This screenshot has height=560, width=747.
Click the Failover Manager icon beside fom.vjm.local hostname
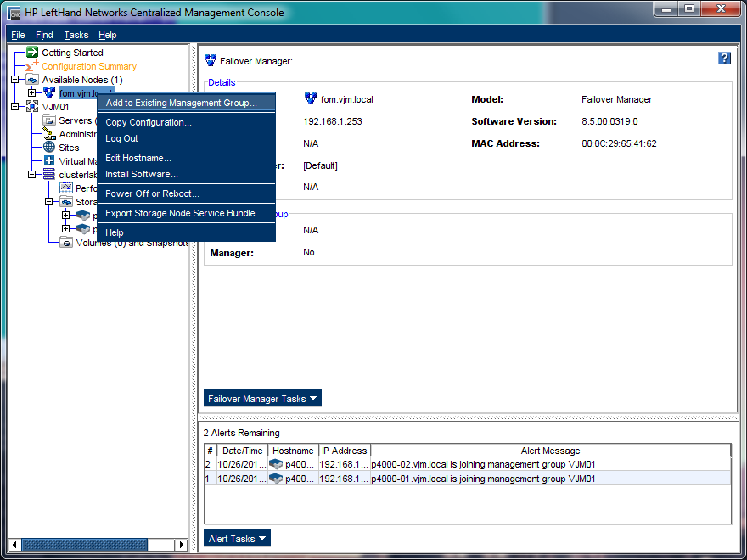[x=311, y=99]
